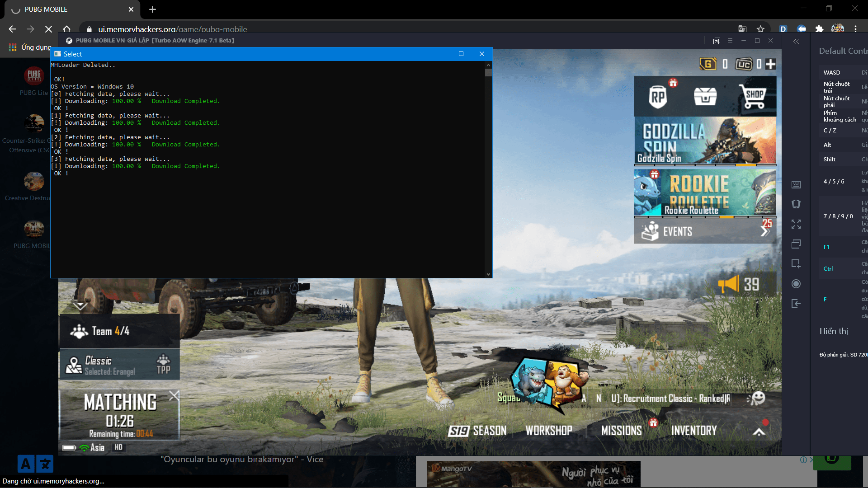Image resolution: width=868 pixels, height=488 pixels.
Task: Click the emulator rotate screen icon
Action: (x=796, y=204)
